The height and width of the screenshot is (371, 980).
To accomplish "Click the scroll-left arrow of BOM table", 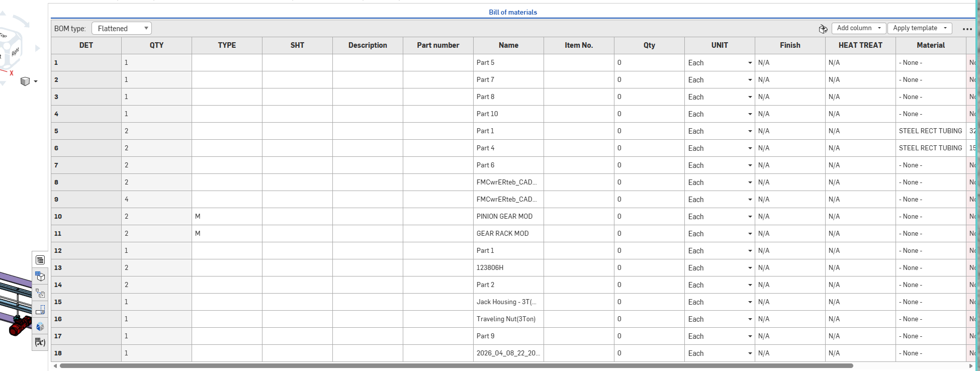I will (x=55, y=366).
